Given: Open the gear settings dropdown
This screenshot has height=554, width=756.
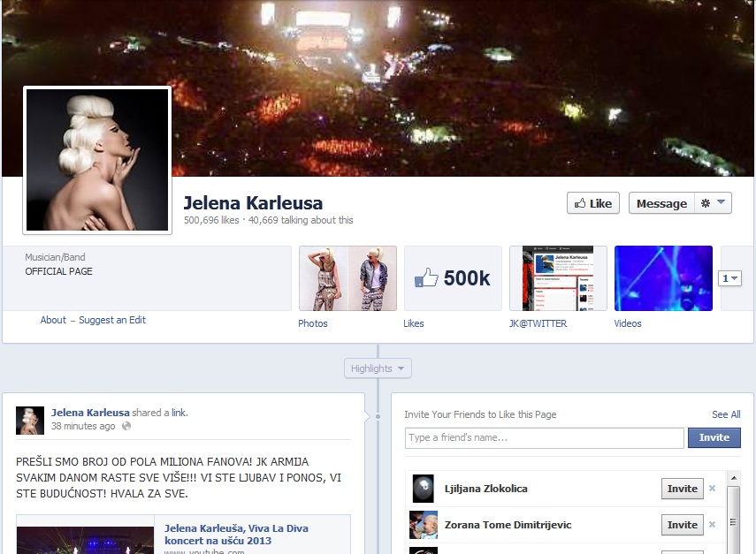Looking at the screenshot, I should (713, 203).
